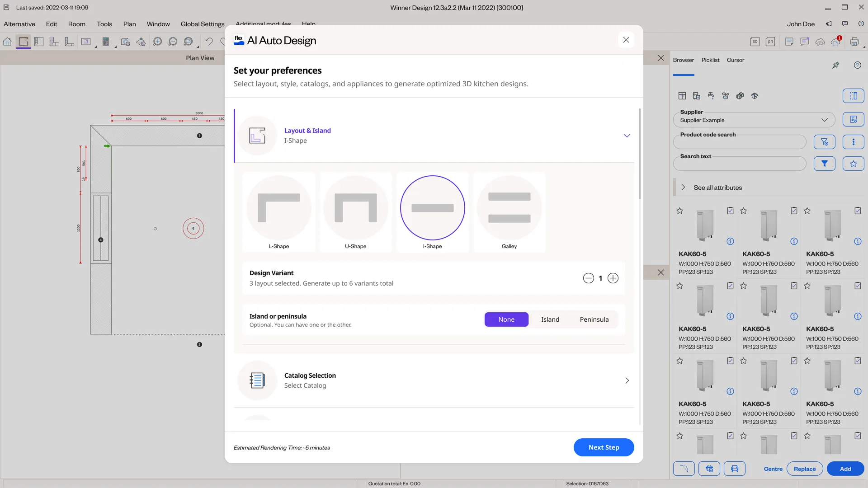Click the calculator icon in main toolbar
Viewport: 868px width, 488px height.
click(106, 42)
